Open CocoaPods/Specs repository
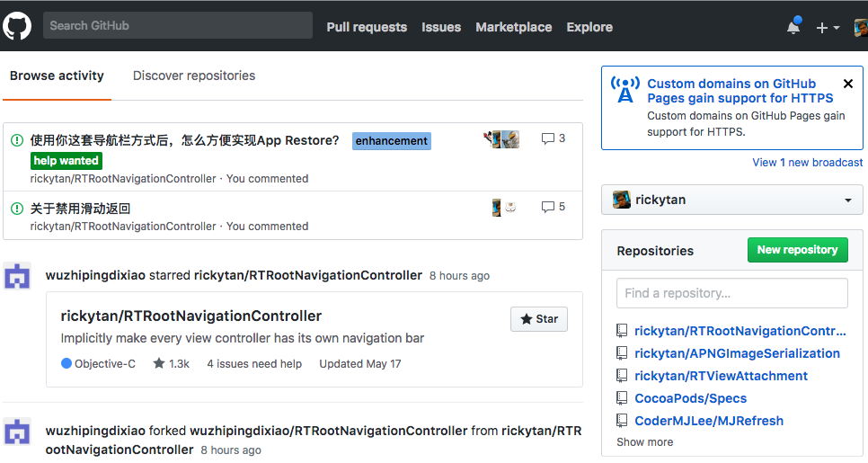The height and width of the screenshot is (463, 868). [x=690, y=398]
